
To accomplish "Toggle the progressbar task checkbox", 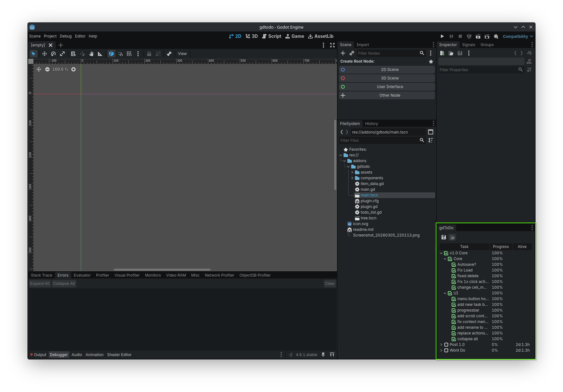I will (454, 310).
